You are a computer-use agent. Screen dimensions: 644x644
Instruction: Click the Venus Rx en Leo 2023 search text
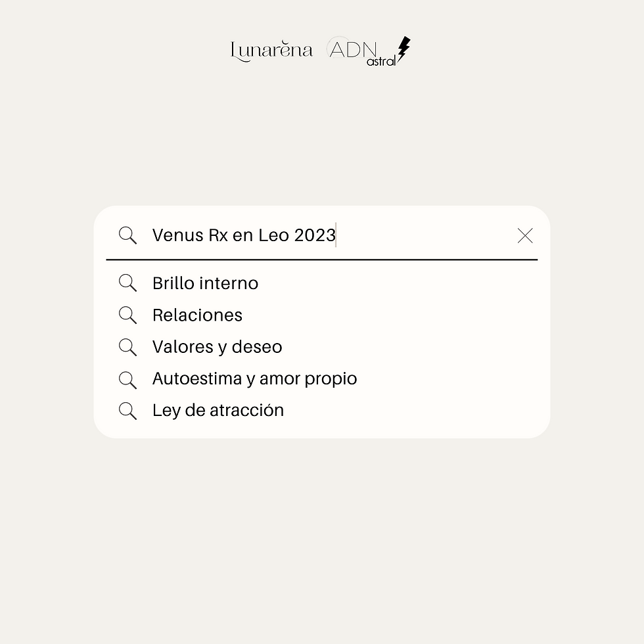[x=243, y=235]
